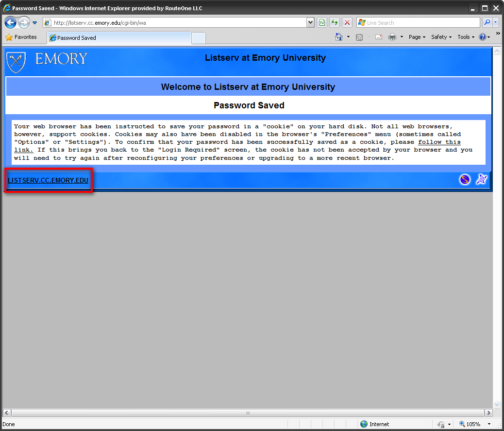Image resolution: width=504 pixels, height=431 pixels.
Task: Click the browser Forward arrow button
Action: click(24, 22)
